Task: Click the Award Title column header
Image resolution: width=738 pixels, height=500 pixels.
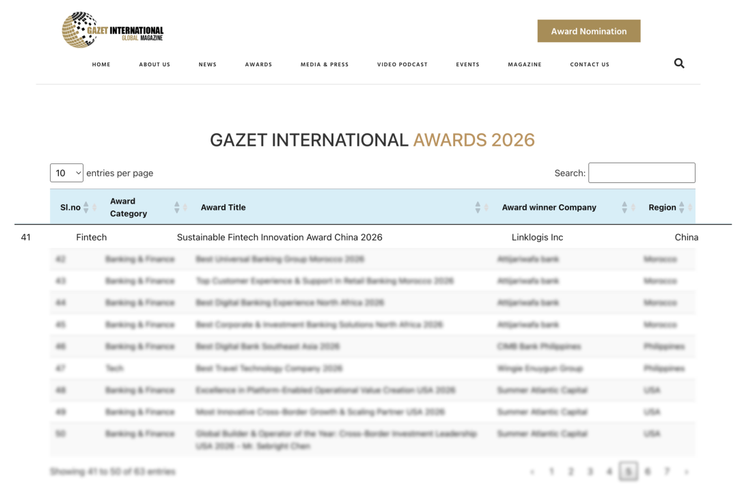Action: 223,207
